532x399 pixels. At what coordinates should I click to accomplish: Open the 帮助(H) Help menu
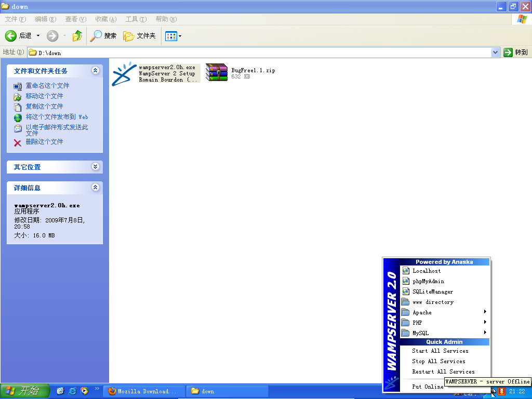(x=166, y=19)
